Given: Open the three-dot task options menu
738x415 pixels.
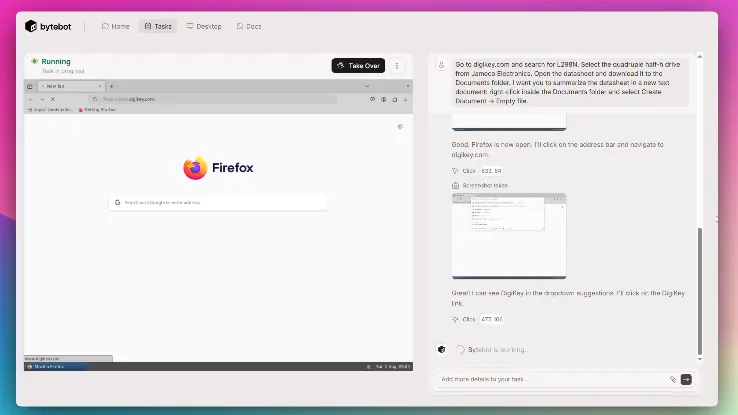Looking at the screenshot, I should pos(397,66).
